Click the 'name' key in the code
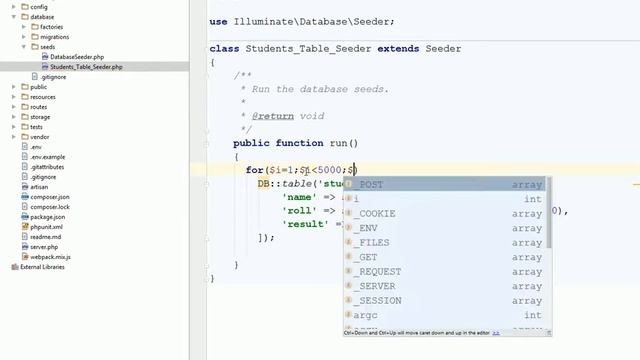Viewport: 640px width, 360px height. pyautogui.click(x=299, y=197)
